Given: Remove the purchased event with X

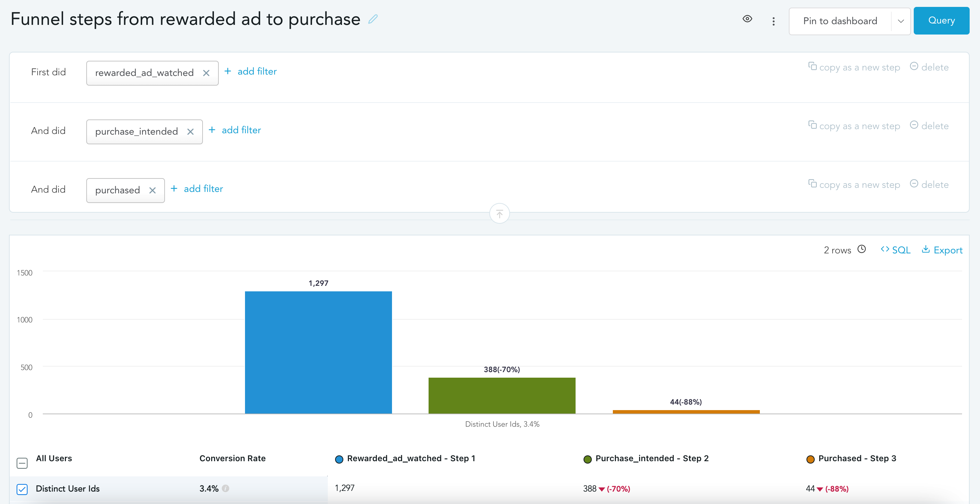Looking at the screenshot, I should tap(153, 190).
